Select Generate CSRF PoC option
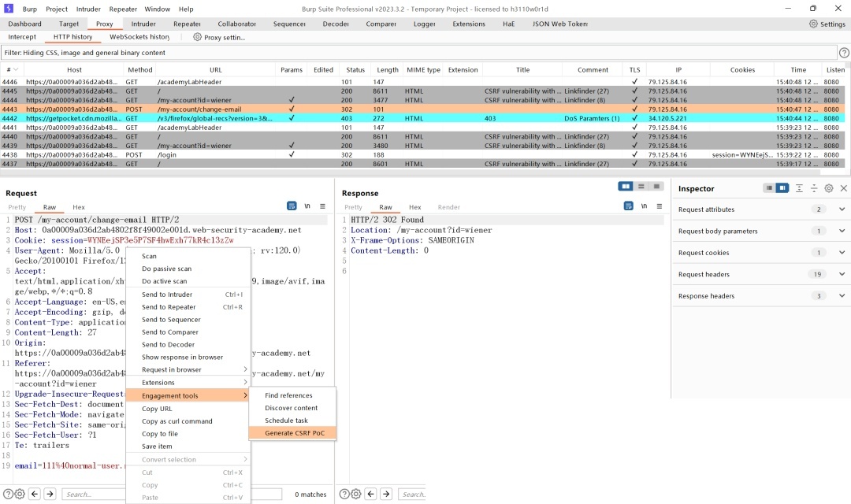851x504 pixels. point(292,433)
